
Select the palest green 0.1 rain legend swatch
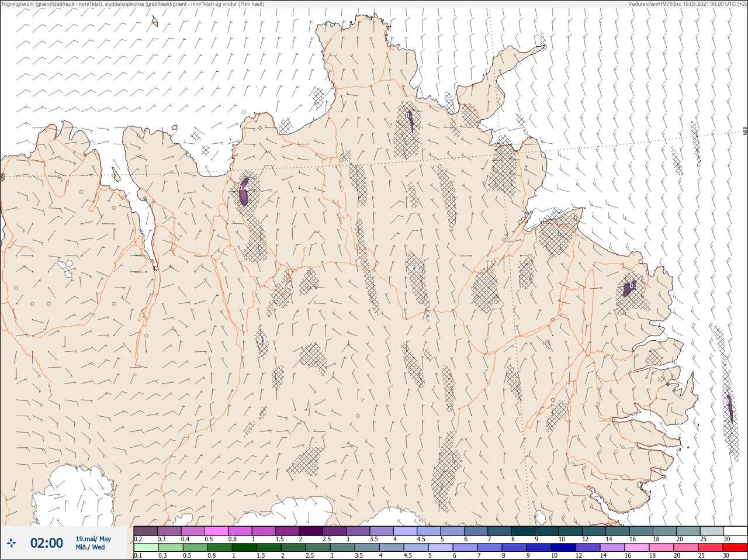(146, 548)
